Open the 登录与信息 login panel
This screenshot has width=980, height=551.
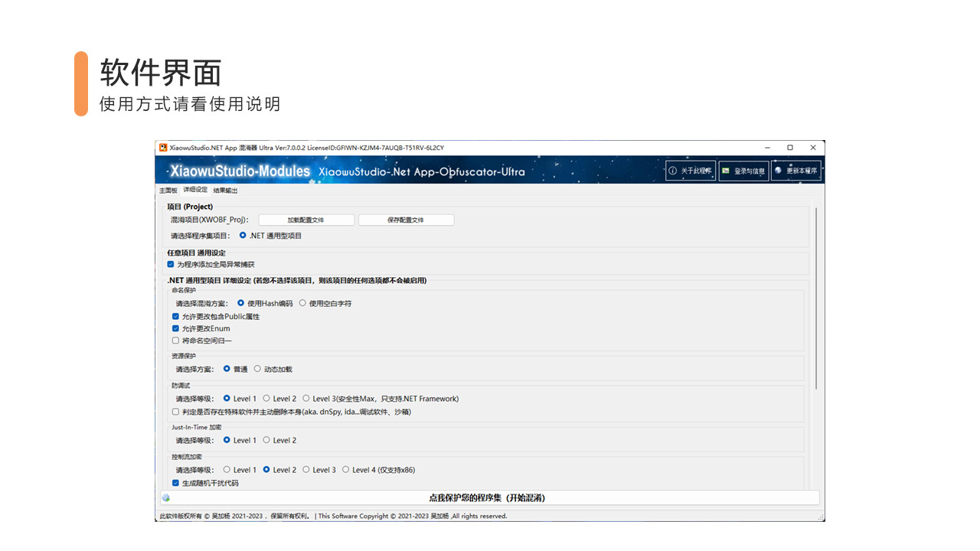[743, 171]
